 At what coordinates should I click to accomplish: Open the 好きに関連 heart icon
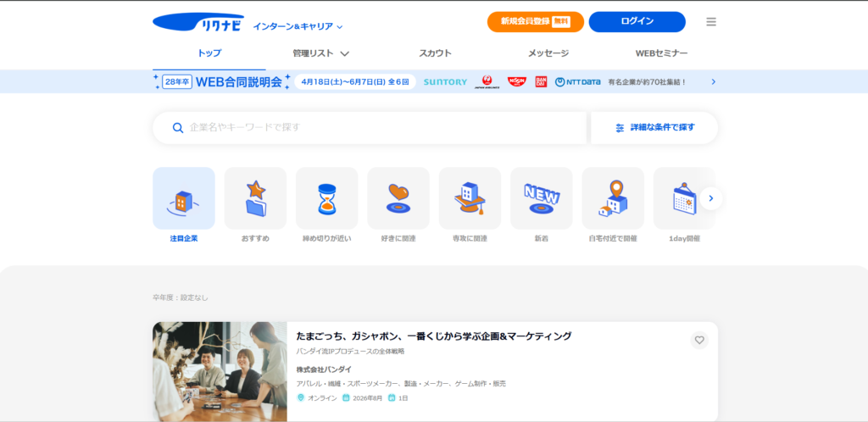(x=398, y=198)
